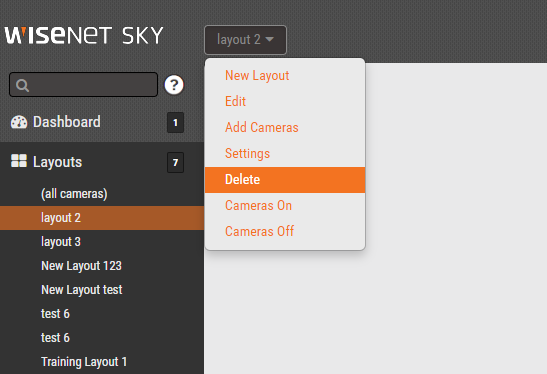Click the search magnifier icon
The height and width of the screenshot is (374, 547).
22,85
